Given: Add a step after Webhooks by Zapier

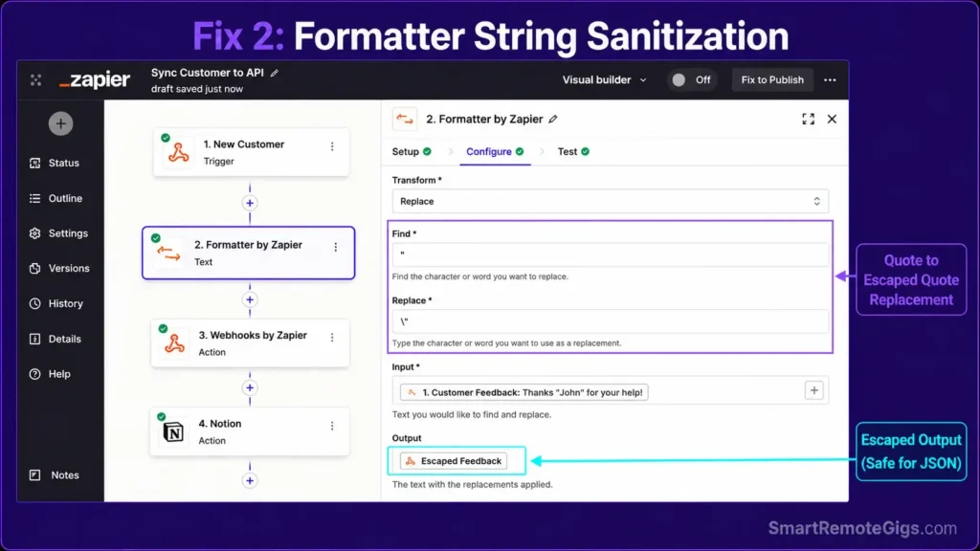Looking at the screenshot, I should pos(250,388).
